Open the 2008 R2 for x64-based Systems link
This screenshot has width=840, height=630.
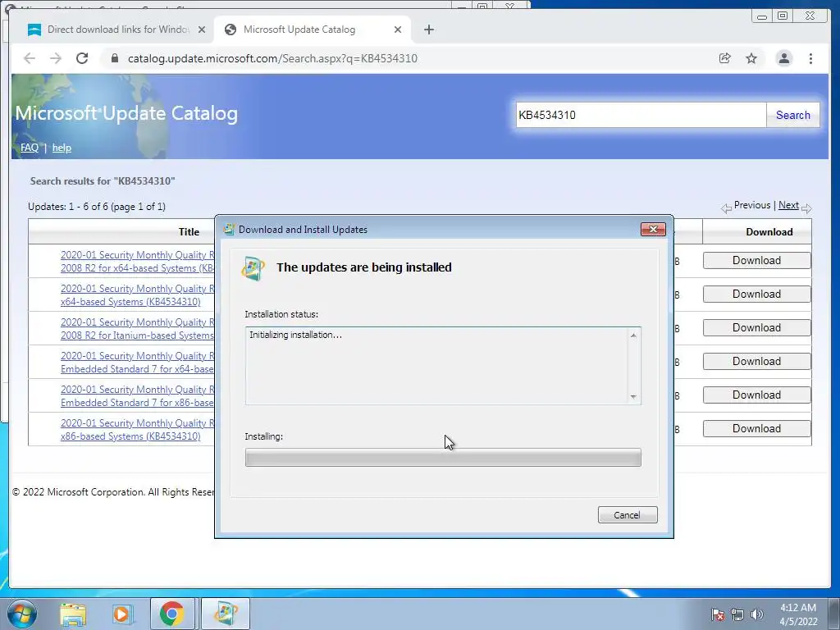(137, 262)
